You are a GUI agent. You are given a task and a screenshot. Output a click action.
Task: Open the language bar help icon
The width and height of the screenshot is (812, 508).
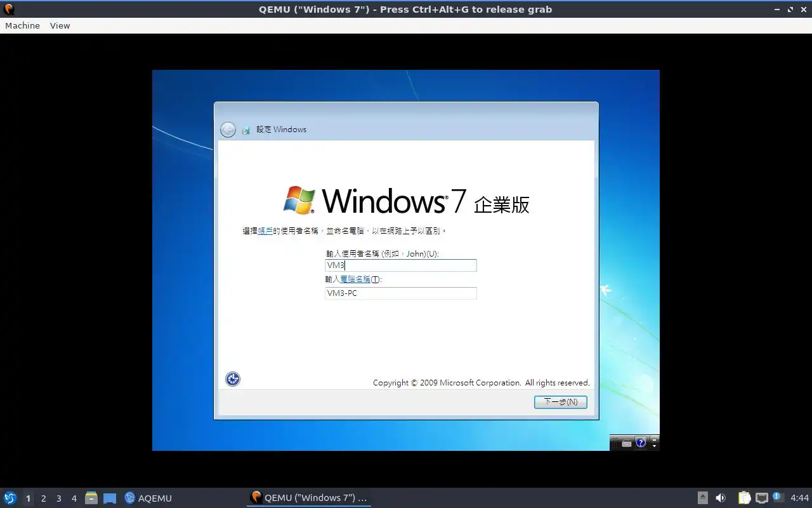[x=641, y=443]
